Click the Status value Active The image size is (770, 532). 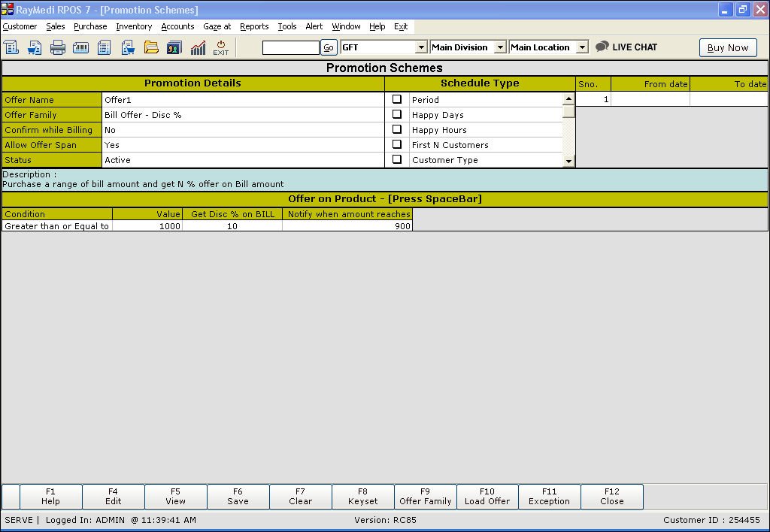click(243, 160)
